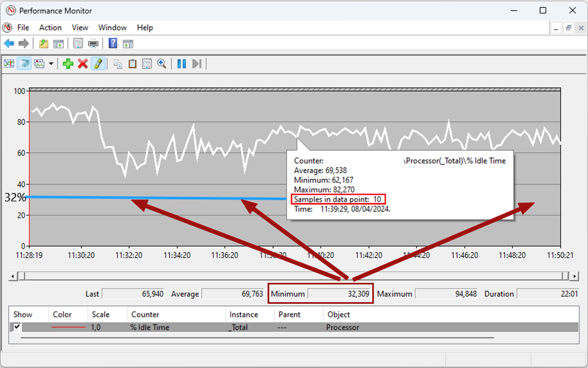
Task: Click the Instance column header
Action: pyautogui.click(x=243, y=314)
